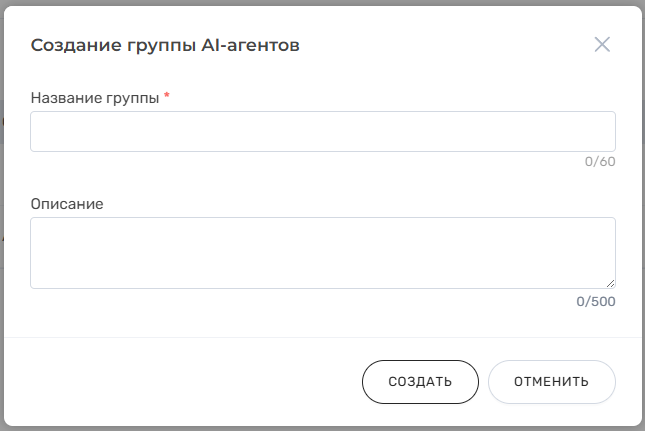Click the dimmed backdrop below the dialog
The height and width of the screenshot is (431, 645).
(x=322, y=429)
